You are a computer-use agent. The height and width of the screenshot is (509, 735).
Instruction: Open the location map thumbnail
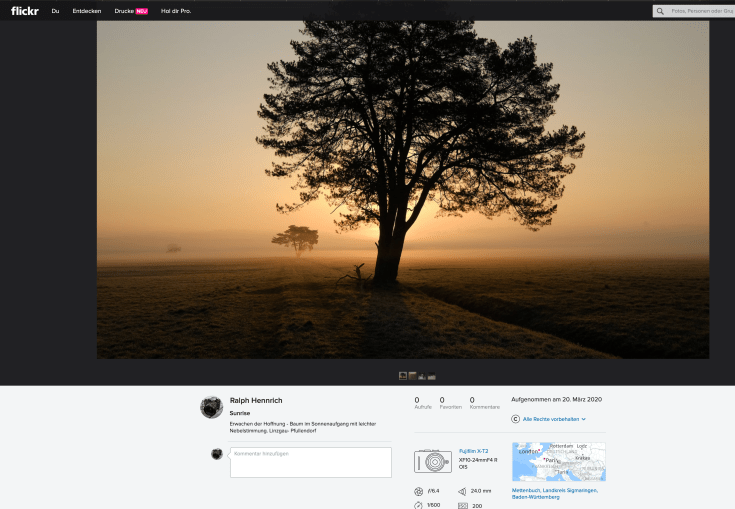(558, 462)
